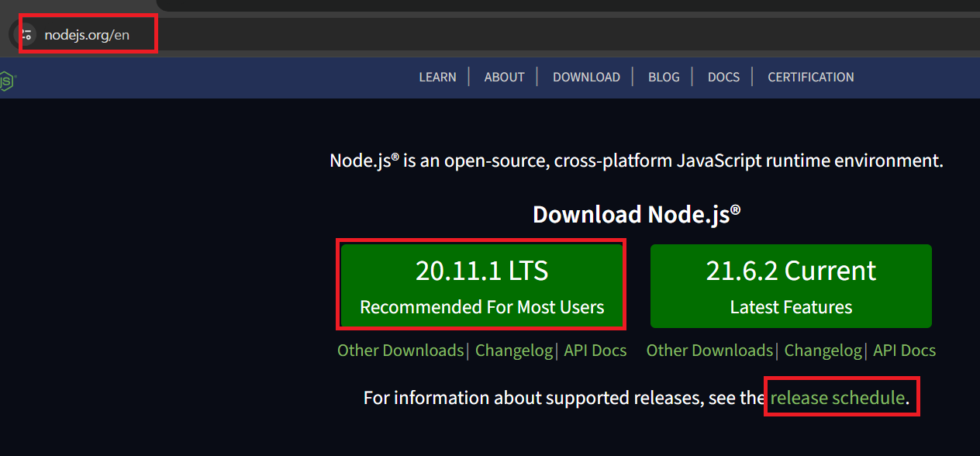The image size is (980, 456).
Task: Click the 'Download Node.js®' heading
Action: (637, 214)
